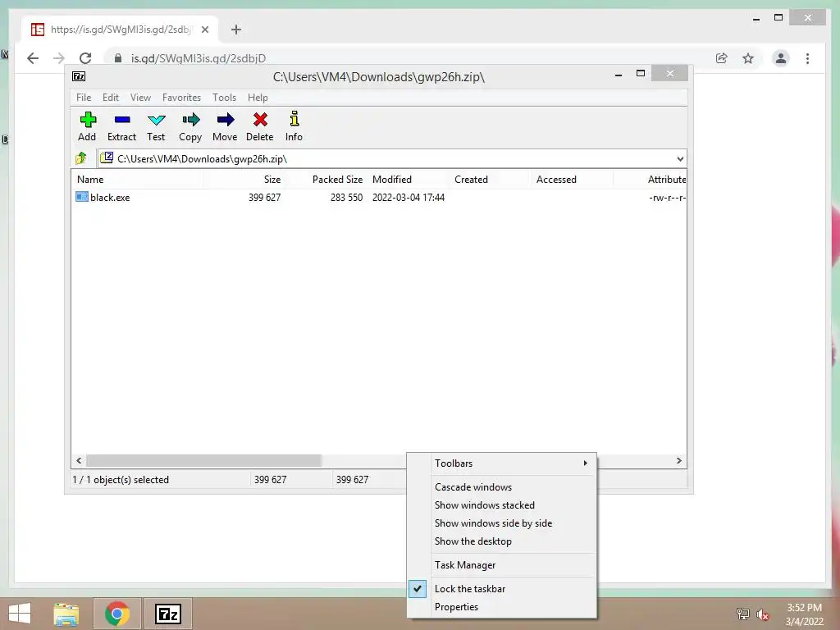Click Chrome's back arrow
Image resolution: width=840 pixels, height=630 pixels.
coord(33,58)
